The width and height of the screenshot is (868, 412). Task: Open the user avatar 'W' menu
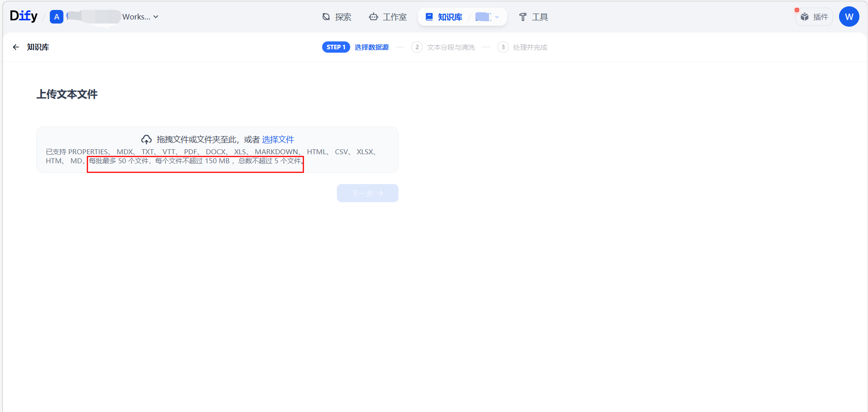tap(849, 17)
